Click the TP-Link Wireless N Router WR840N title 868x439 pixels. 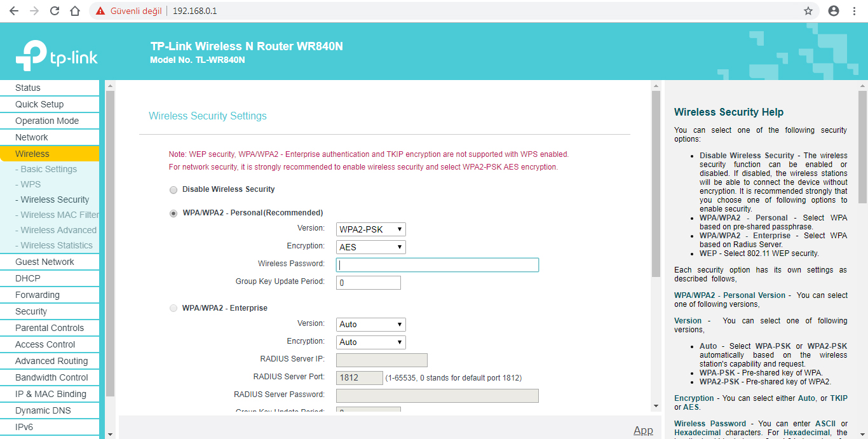pos(247,46)
